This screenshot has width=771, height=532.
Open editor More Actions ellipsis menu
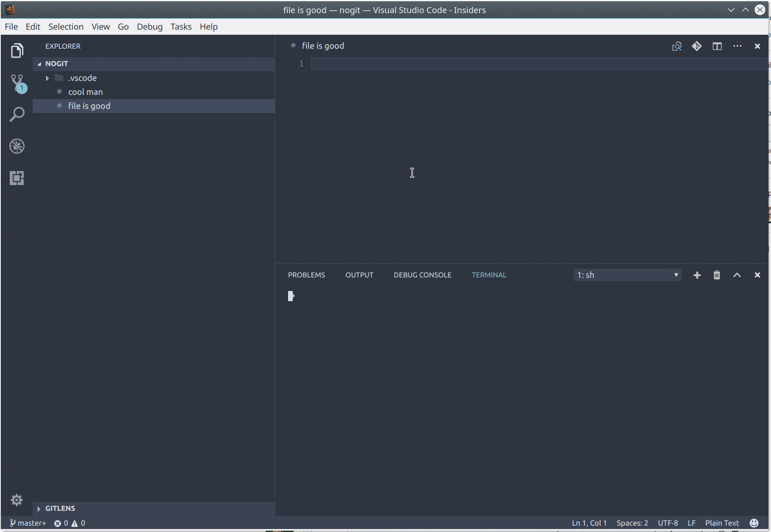(737, 46)
